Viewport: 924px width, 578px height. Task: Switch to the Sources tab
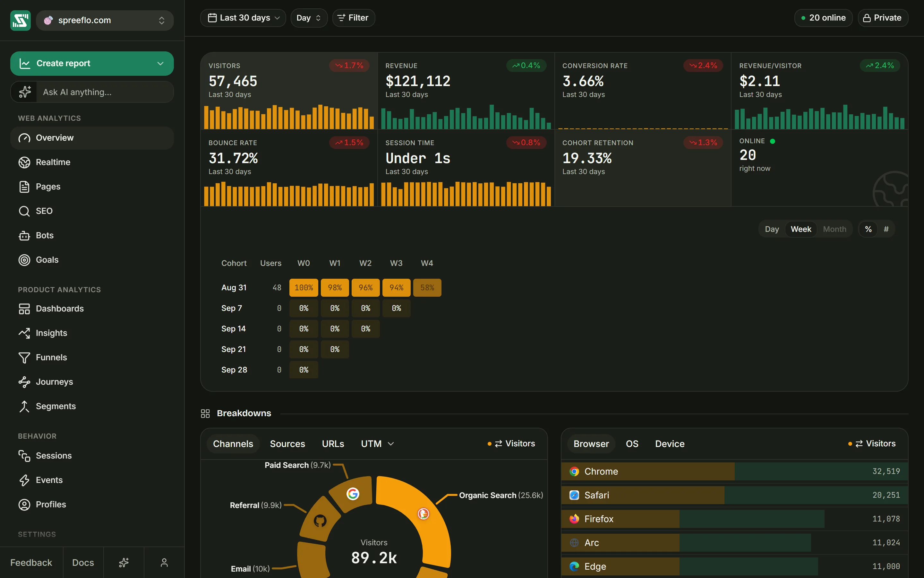tap(287, 444)
